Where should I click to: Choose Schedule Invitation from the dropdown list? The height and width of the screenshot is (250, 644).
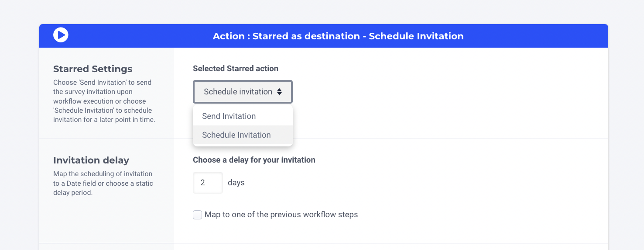[x=236, y=135]
